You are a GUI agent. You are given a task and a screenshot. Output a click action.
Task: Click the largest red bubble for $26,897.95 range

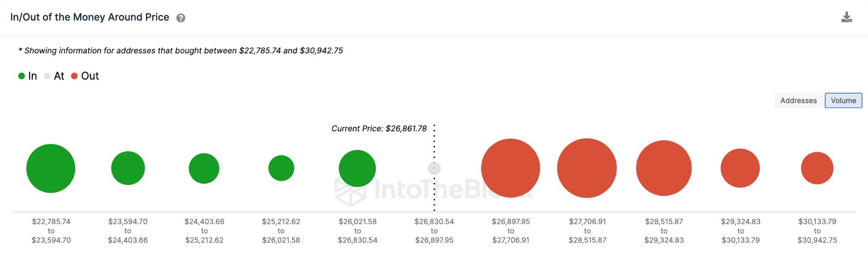[x=510, y=168]
